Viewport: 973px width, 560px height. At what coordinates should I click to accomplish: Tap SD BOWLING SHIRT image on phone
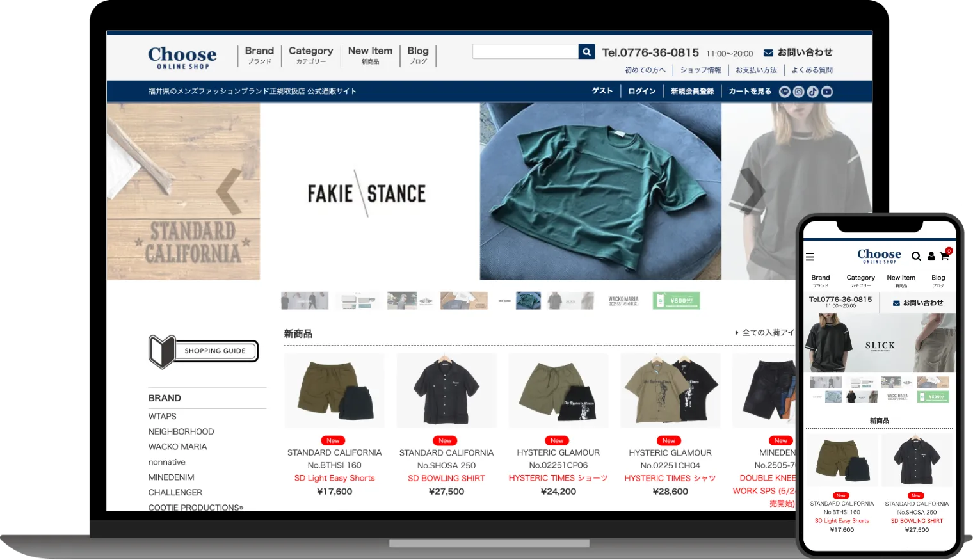coord(917,460)
